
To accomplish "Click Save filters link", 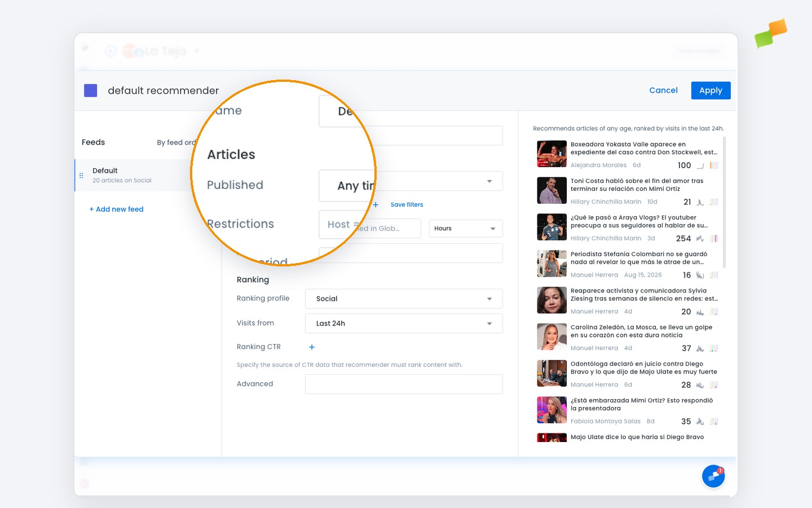I will pyautogui.click(x=407, y=205).
